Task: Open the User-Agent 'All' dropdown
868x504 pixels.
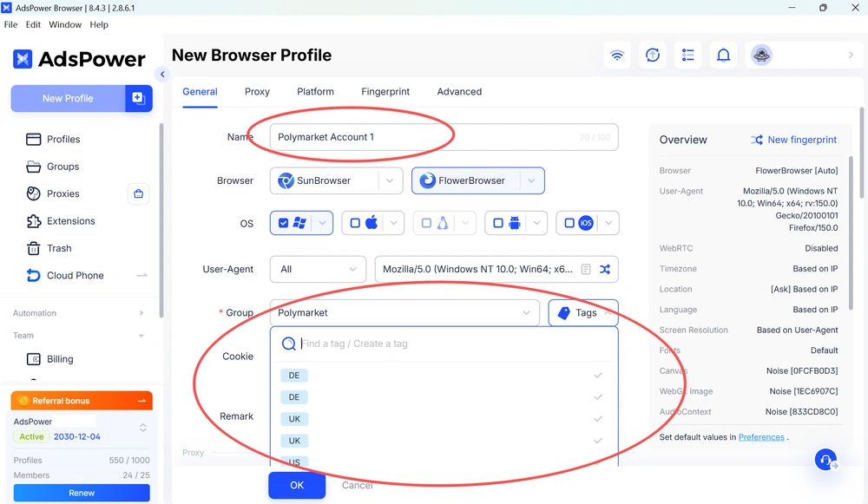Action: [x=318, y=270]
